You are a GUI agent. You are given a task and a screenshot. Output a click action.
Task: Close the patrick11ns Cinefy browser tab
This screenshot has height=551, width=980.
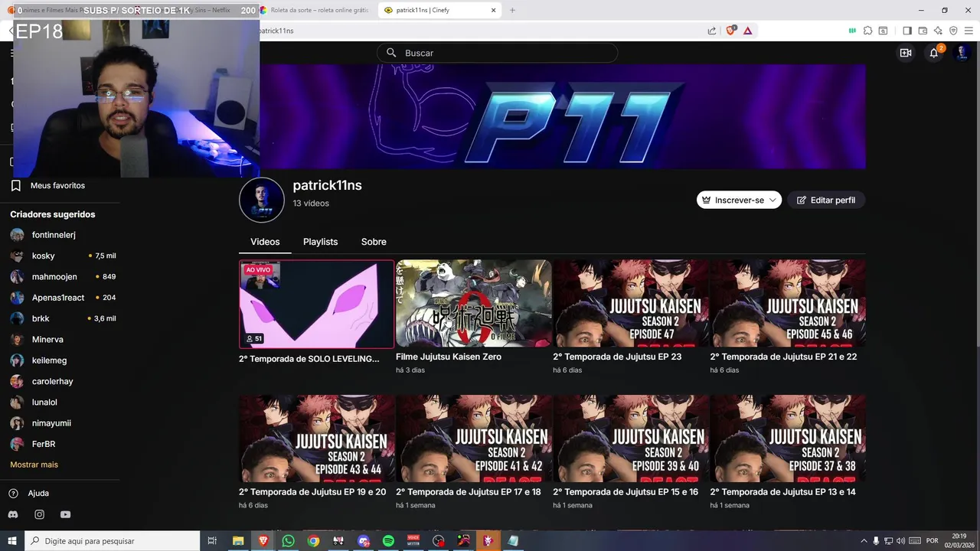[494, 11]
